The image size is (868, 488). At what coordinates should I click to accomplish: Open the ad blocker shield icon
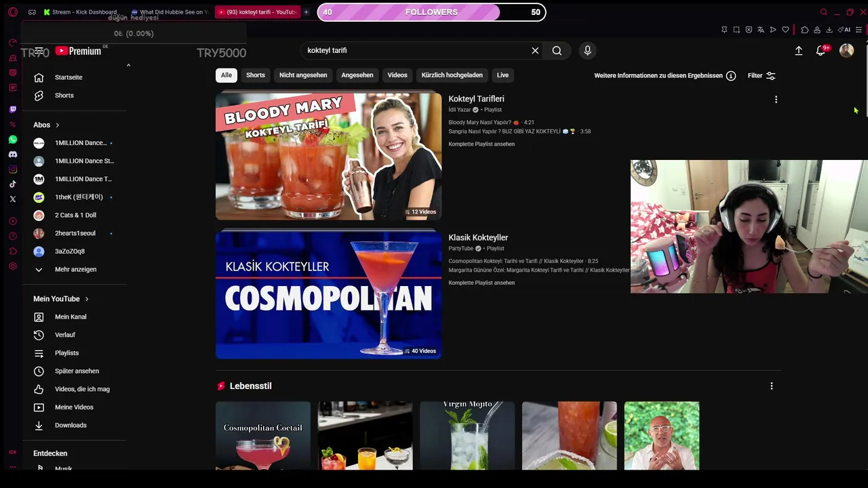(749, 30)
